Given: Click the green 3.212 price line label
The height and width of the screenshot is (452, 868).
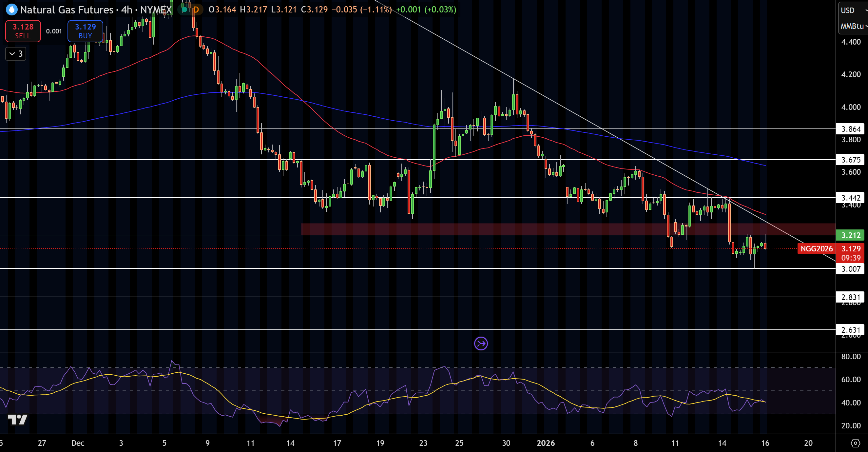Looking at the screenshot, I should tap(851, 235).
